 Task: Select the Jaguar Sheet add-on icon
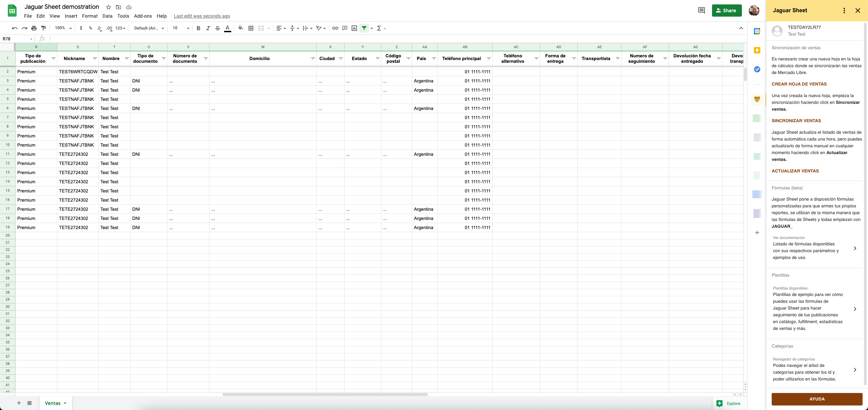757,98
